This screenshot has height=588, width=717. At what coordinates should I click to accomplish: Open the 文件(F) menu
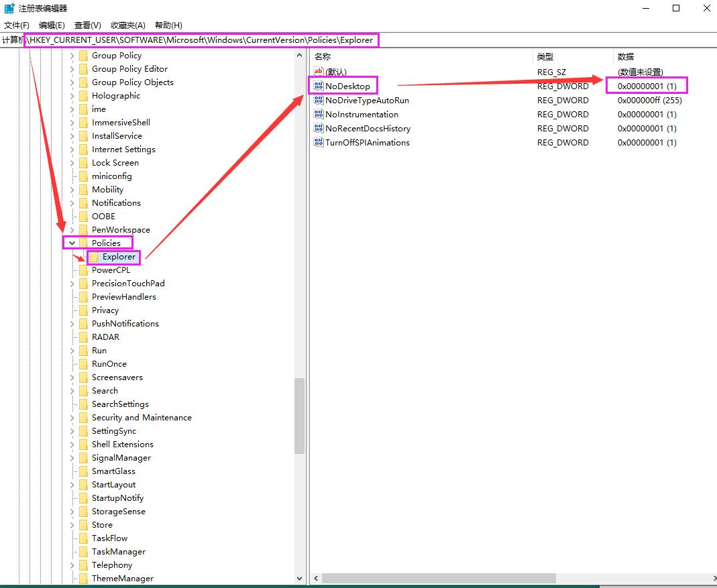tap(17, 25)
